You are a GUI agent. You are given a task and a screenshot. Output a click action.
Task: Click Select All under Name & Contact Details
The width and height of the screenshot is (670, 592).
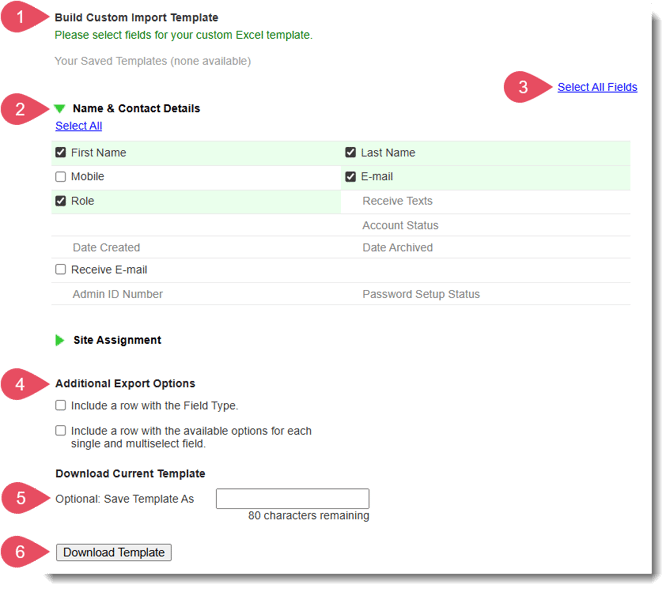(78, 126)
